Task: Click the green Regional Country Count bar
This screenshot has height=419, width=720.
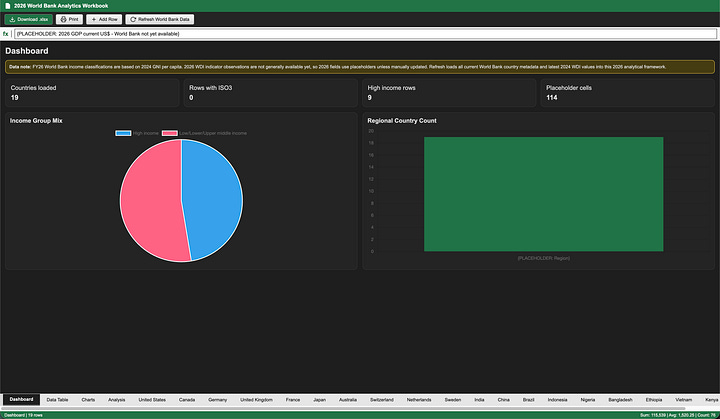Action: (x=543, y=194)
